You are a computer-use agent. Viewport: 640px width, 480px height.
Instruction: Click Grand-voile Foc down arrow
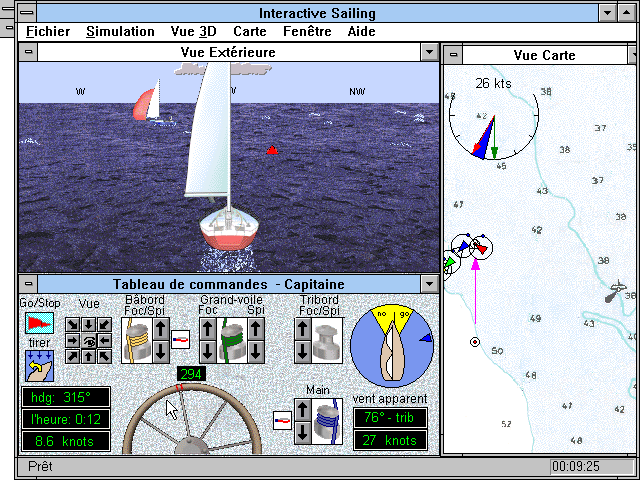(208, 352)
